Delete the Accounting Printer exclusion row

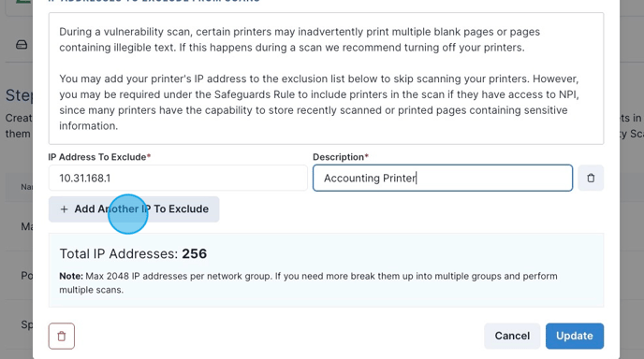591,178
